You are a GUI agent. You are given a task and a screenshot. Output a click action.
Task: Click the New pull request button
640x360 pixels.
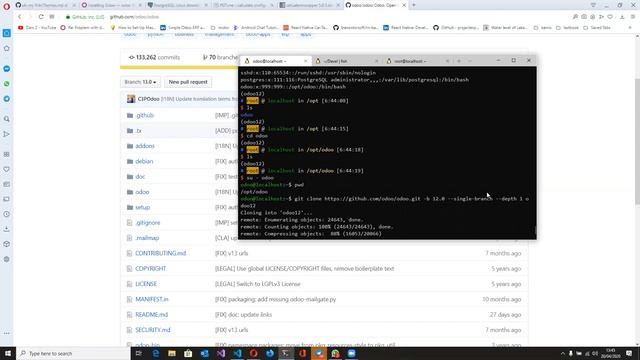188,82
